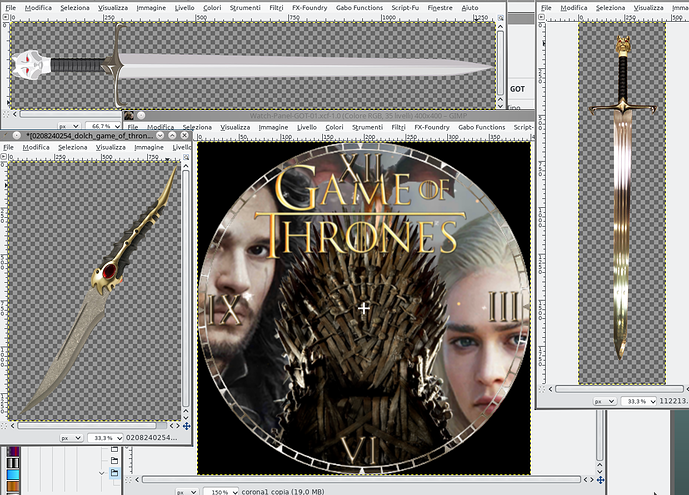
Task: Click navigation cross icon in Watch-Panel window
Action: 600,480
